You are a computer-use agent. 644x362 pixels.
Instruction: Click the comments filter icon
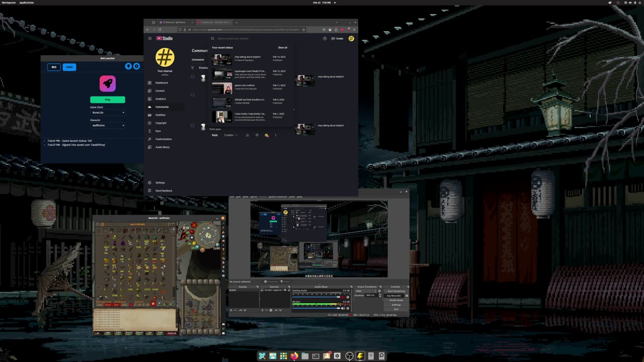[x=192, y=68]
